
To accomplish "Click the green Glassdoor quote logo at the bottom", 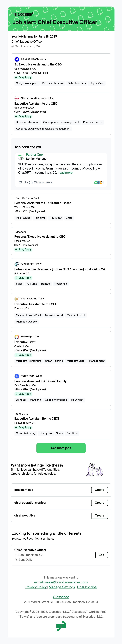I will [x=61, y=626].
